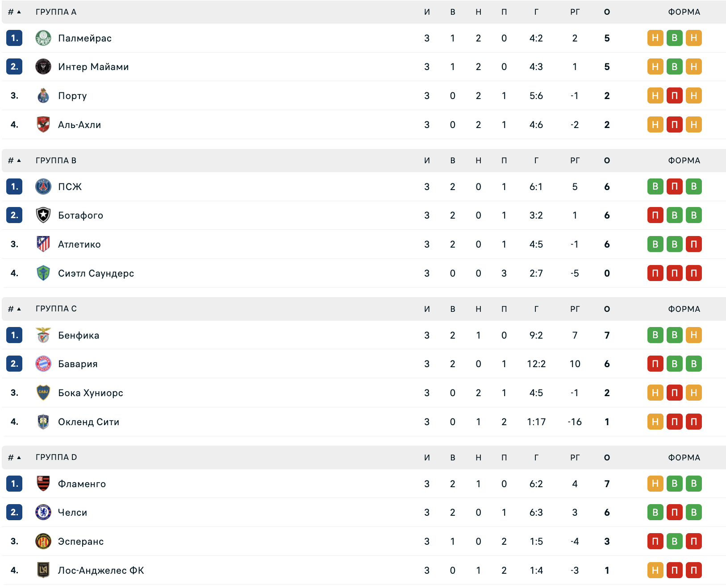View PSG's red loss form badge
The width and height of the screenshot is (726, 588).
(x=675, y=186)
